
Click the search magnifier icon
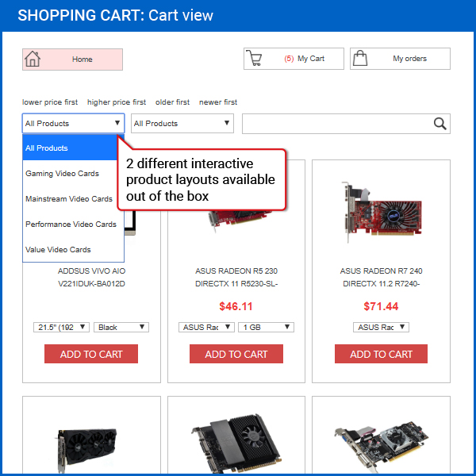440,124
